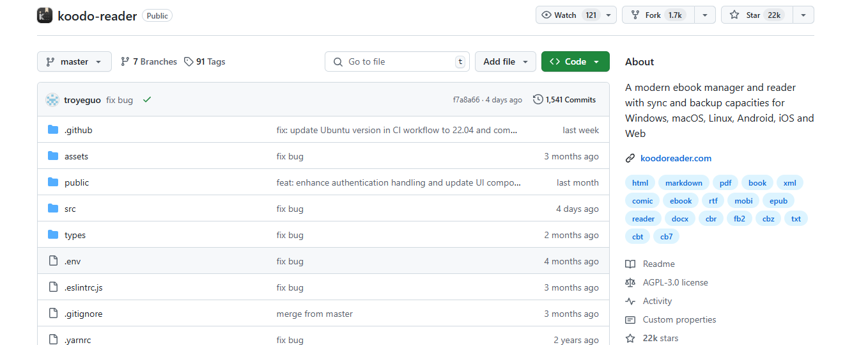Open the master branch selector

coord(74,61)
